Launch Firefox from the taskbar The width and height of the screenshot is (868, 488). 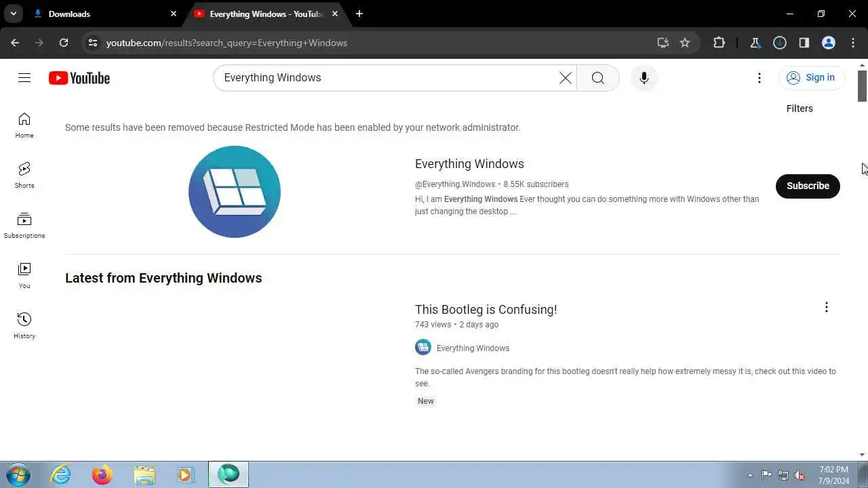pos(102,474)
